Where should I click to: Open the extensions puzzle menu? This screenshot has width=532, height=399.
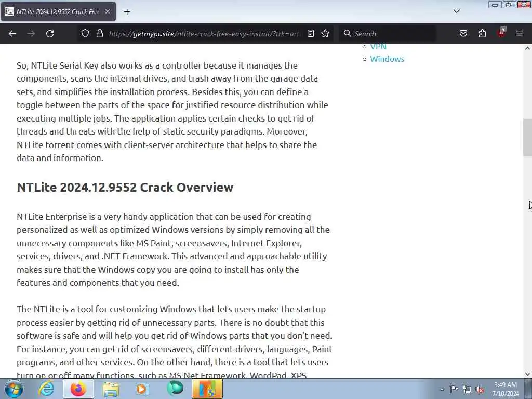tap(482, 33)
